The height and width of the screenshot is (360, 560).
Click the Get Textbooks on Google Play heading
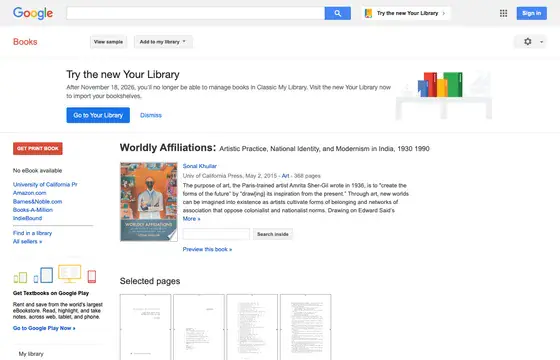[51, 293]
